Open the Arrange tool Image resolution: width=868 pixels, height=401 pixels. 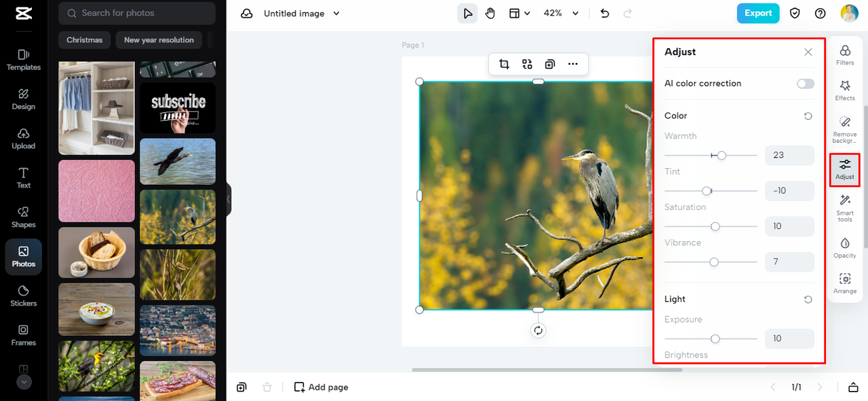tap(845, 283)
